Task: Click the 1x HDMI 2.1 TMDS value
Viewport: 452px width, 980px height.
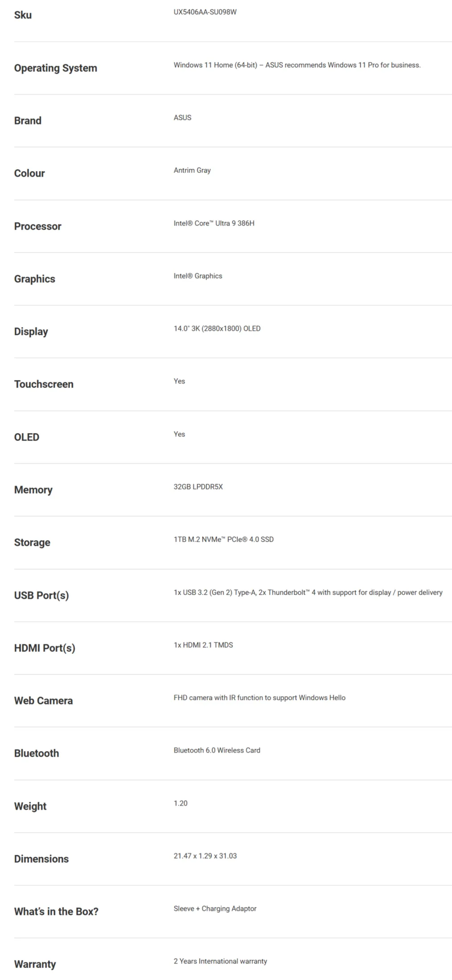Action: 203,645
